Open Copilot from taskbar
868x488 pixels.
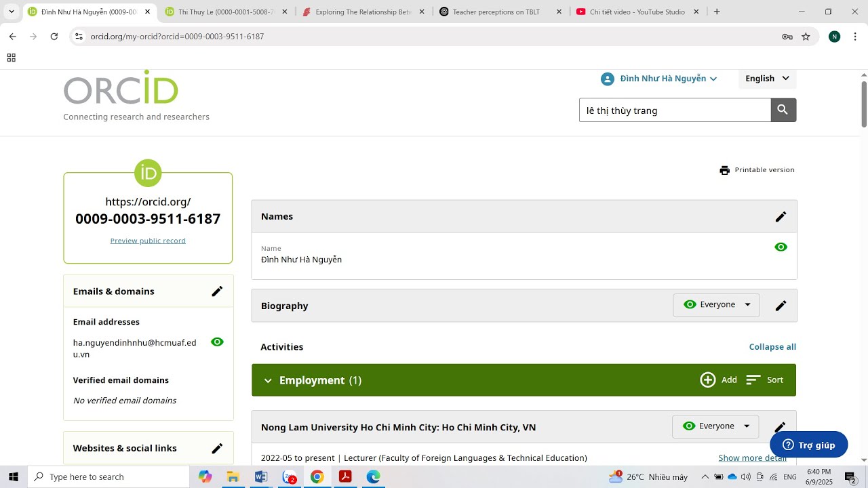point(205,477)
